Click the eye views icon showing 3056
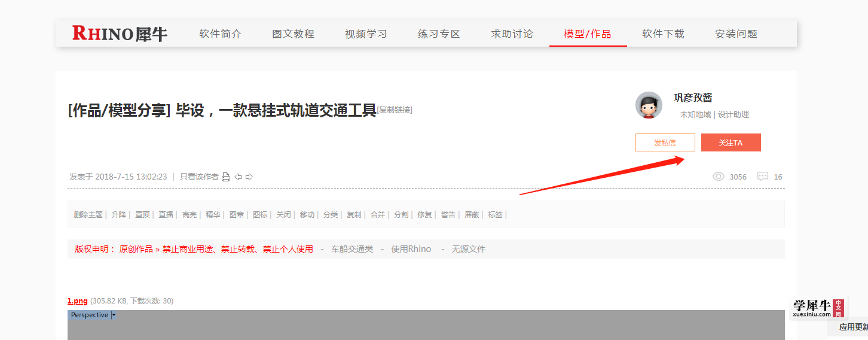This screenshot has width=868, height=340. click(x=719, y=177)
